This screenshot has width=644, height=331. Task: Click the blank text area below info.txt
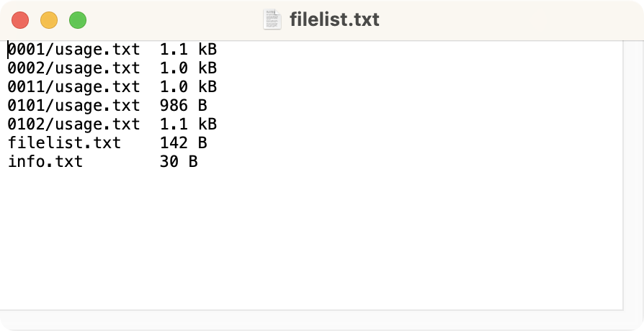tap(310, 237)
